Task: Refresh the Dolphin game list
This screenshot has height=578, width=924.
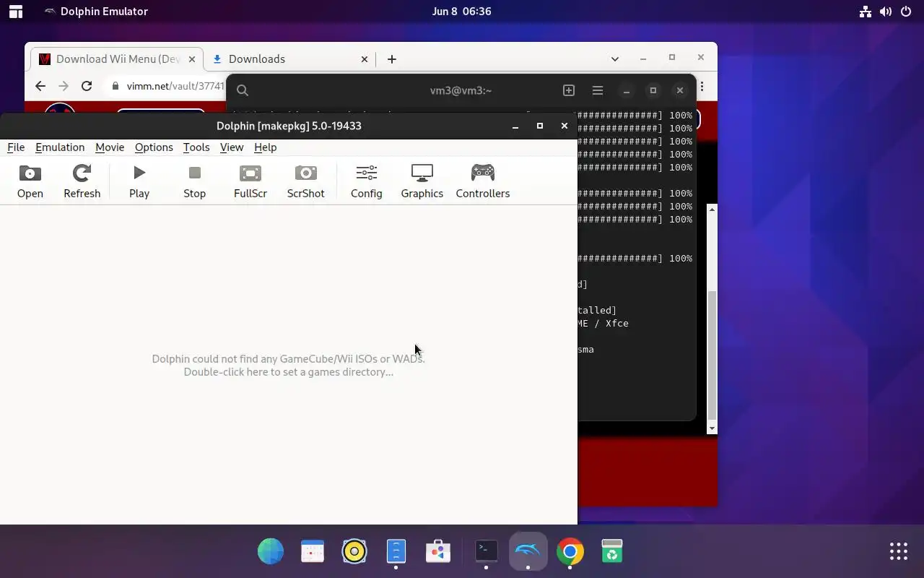Action: [x=82, y=181]
